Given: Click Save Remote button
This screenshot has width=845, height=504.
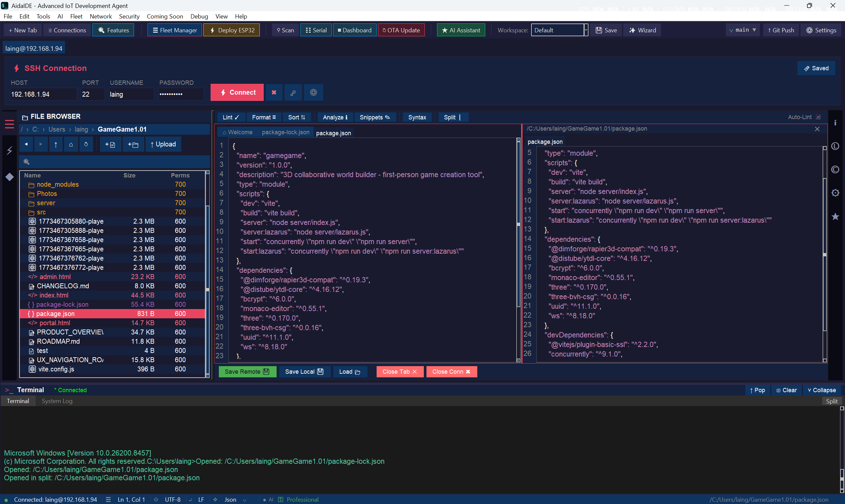Looking at the screenshot, I should [x=247, y=371].
